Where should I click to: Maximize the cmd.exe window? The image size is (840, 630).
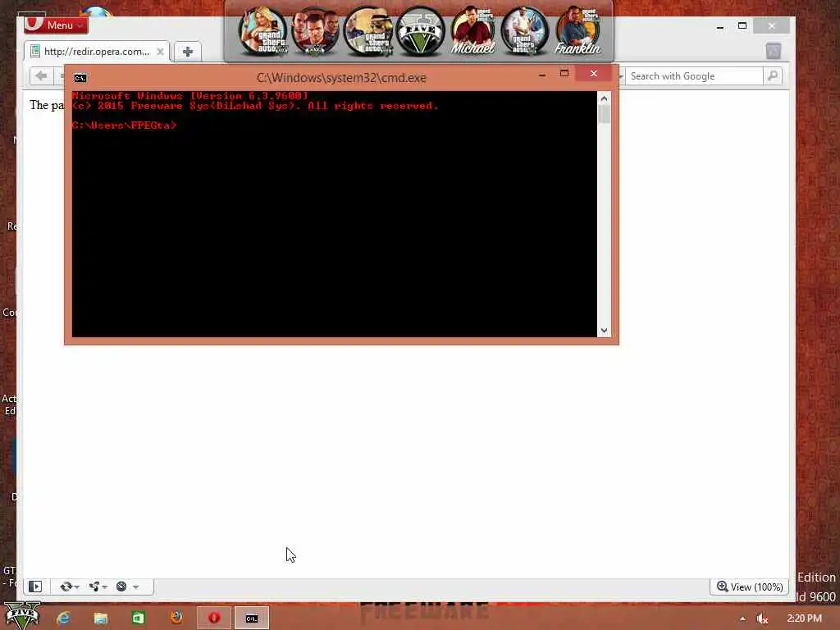coord(564,73)
